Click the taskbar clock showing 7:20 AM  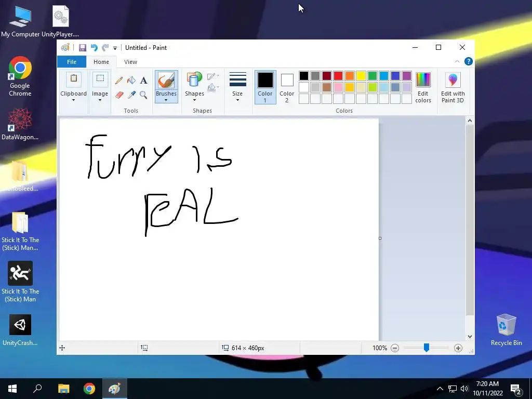pyautogui.click(x=487, y=389)
